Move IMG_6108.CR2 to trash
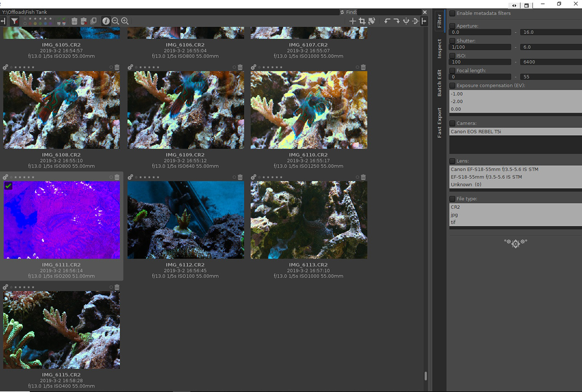The width and height of the screenshot is (582, 392). [x=117, y=67]
